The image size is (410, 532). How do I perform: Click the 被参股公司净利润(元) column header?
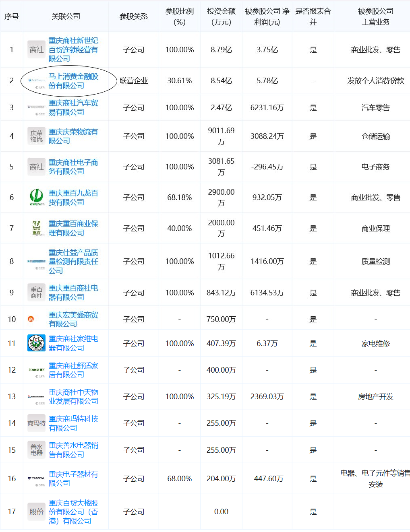(267, 16)
